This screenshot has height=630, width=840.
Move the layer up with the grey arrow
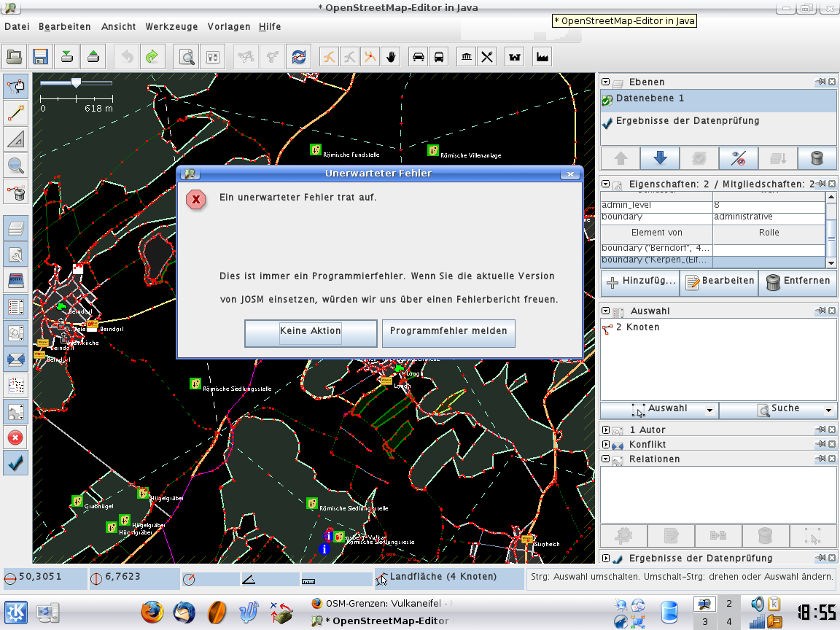click(x=621, y=158)
